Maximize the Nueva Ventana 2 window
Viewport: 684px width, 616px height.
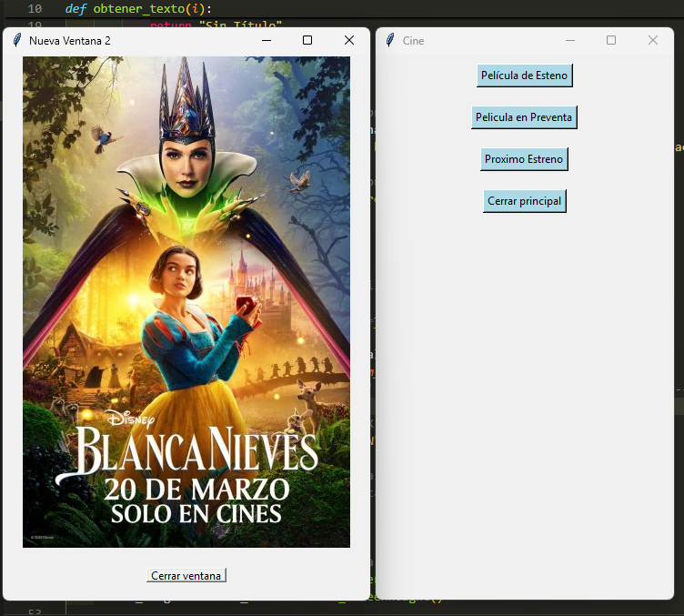pyautogui.click(x=307, y=40)
